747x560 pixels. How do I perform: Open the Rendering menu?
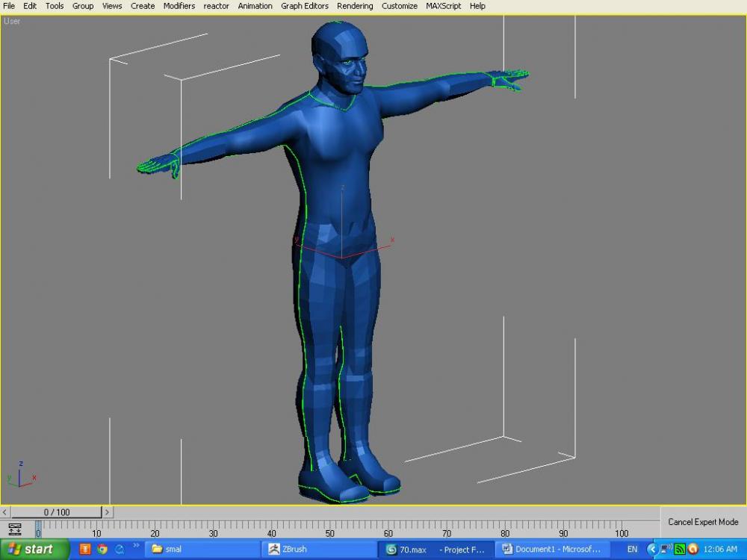click(355, 6)
